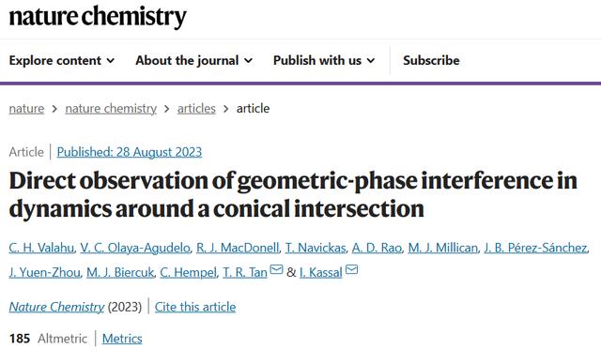
Task: Go to the nature breadcrumb link
Action: 26,109
